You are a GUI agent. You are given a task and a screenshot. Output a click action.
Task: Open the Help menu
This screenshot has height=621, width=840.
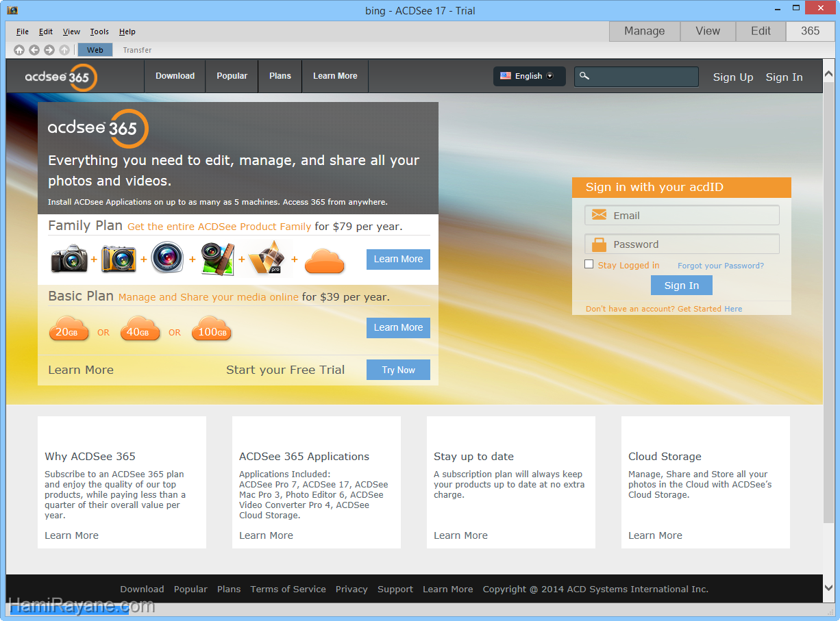click(x=127, y=31)
